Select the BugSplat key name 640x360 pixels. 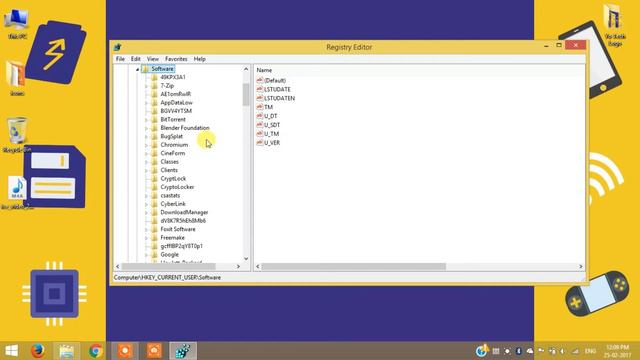pyautogui.click(x=171, y=136)
